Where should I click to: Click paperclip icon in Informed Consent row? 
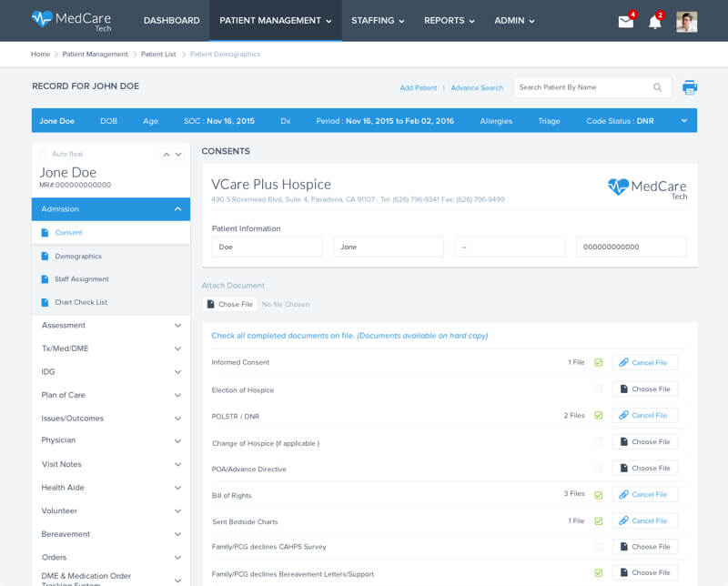pyautogui.click(x=623, y=362)
